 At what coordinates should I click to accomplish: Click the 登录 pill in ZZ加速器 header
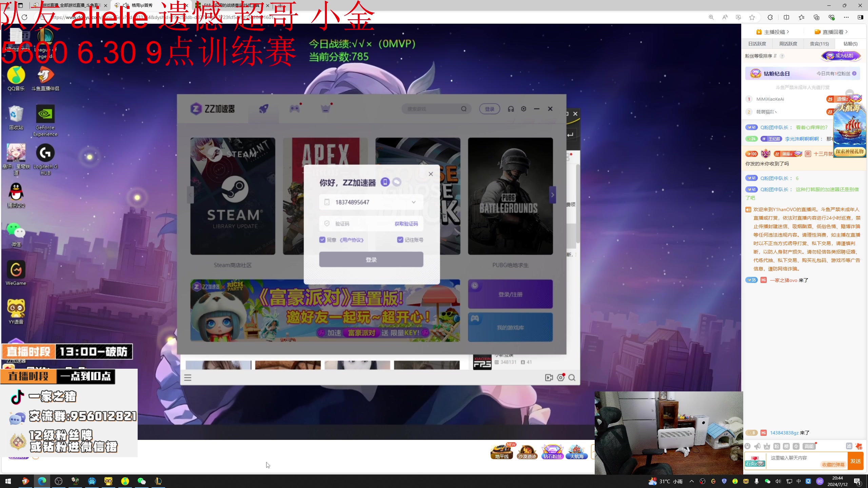(x=489, y=109)
